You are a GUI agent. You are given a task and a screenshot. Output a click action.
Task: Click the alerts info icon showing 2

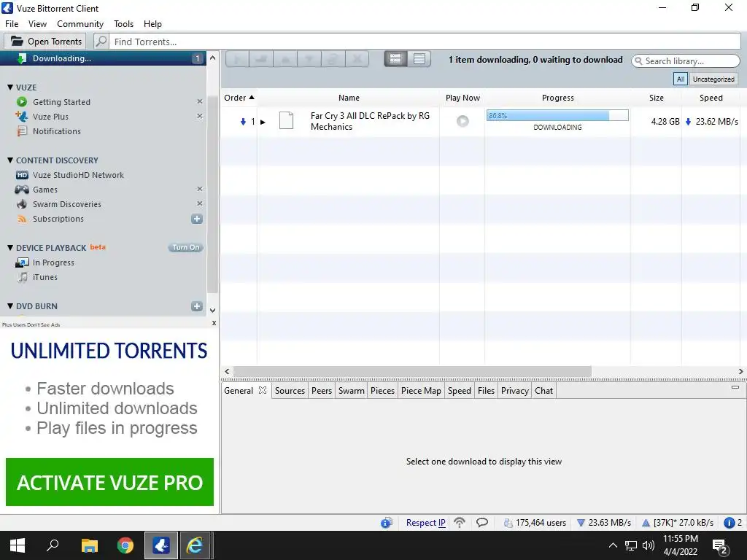tap(729, 523)
